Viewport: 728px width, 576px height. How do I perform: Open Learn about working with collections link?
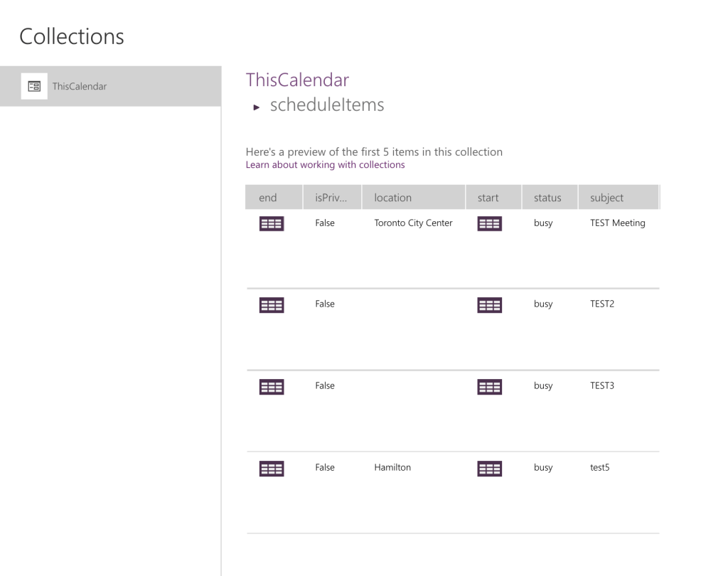[325, 165]
